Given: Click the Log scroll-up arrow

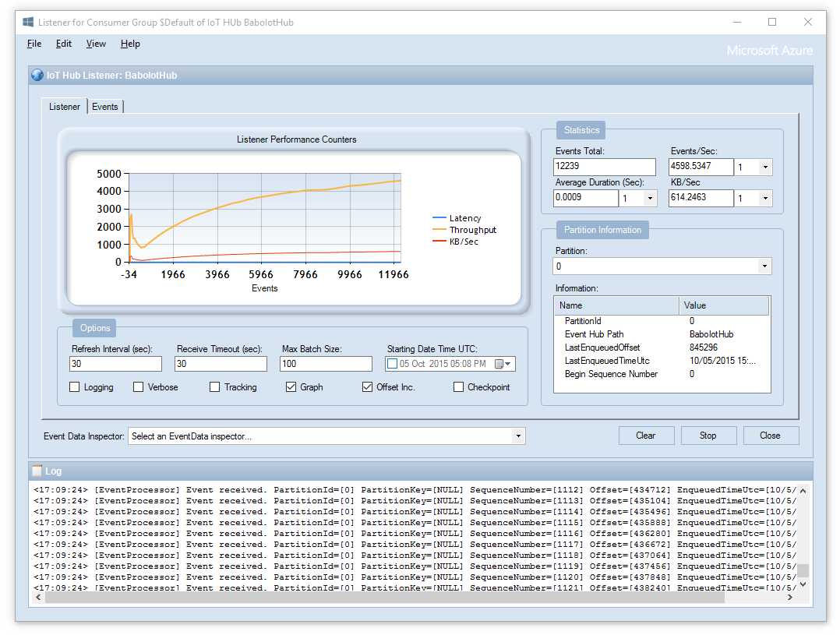Looking at the screenshot, I should (x=803, y=490).
